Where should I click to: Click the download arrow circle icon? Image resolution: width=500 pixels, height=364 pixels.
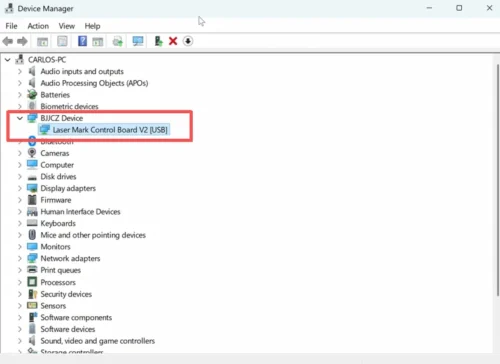[188, 41]
